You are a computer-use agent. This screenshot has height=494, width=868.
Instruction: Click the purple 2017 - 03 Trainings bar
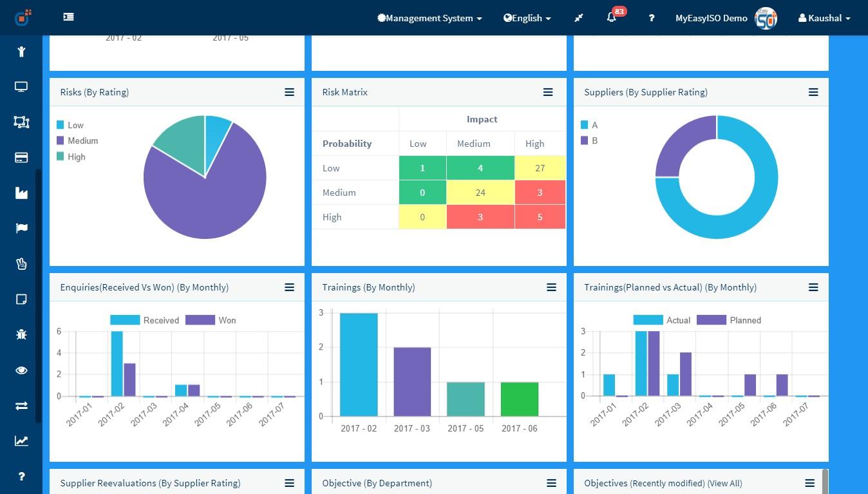pyautogui.click(x=412, y=382)
